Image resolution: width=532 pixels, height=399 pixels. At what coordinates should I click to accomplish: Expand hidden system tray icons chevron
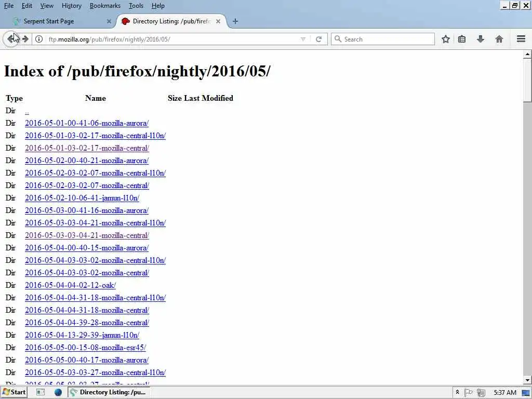(457, 392)
